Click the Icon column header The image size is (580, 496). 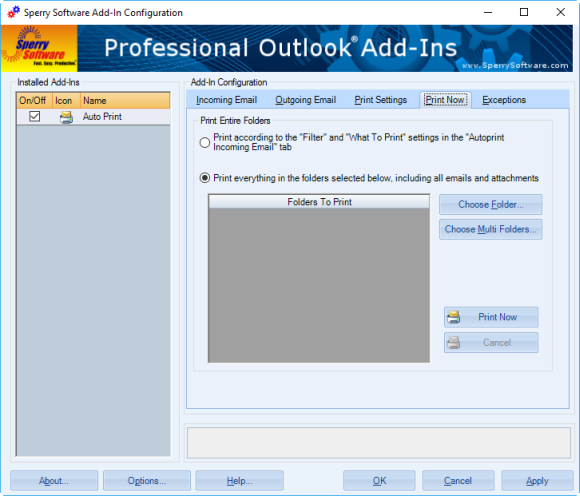[66, 101]
